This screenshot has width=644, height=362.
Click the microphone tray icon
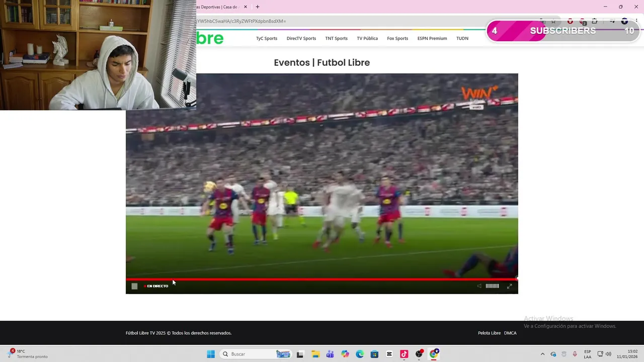coord(575,354)
